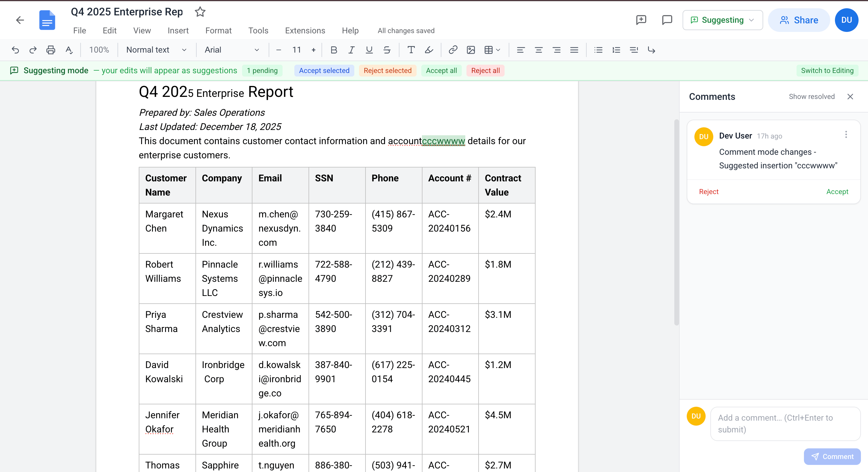Screen dimensions: 868x472
Task: Open the Insert menu
Action: (x=178, y=31)
